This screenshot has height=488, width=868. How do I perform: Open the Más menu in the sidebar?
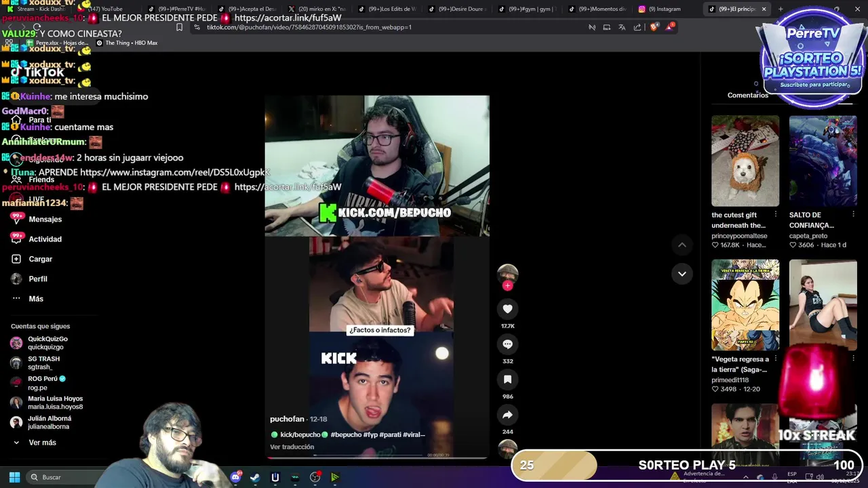[x=27, y=298]
